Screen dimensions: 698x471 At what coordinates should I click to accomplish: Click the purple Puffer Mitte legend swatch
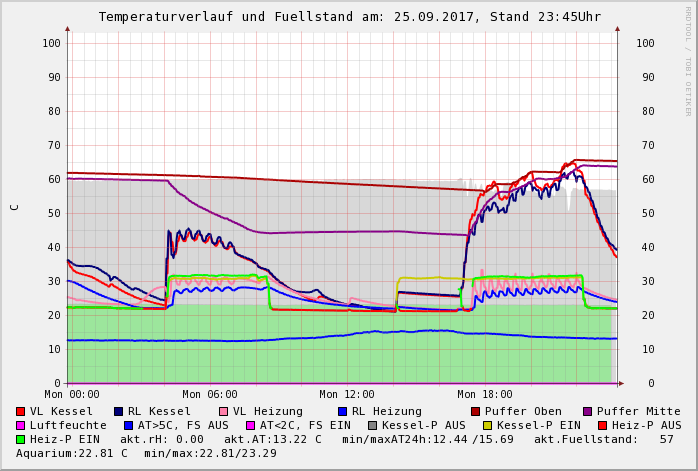pos(588,411)
